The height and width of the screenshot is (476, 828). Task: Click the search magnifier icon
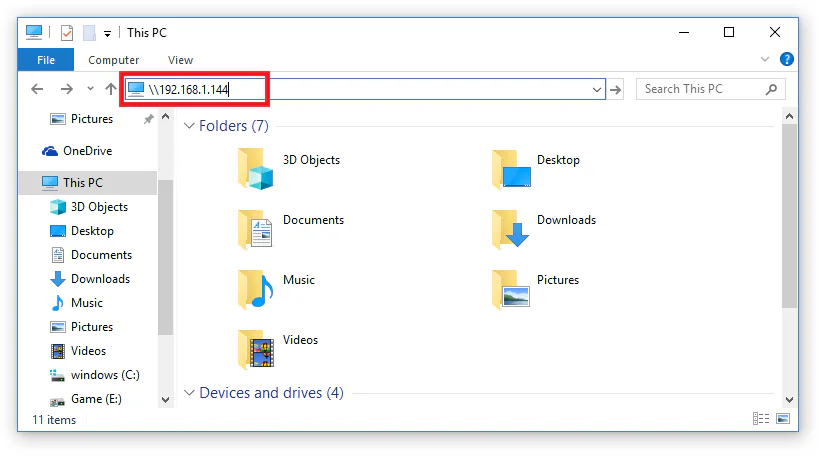(771, 89)
